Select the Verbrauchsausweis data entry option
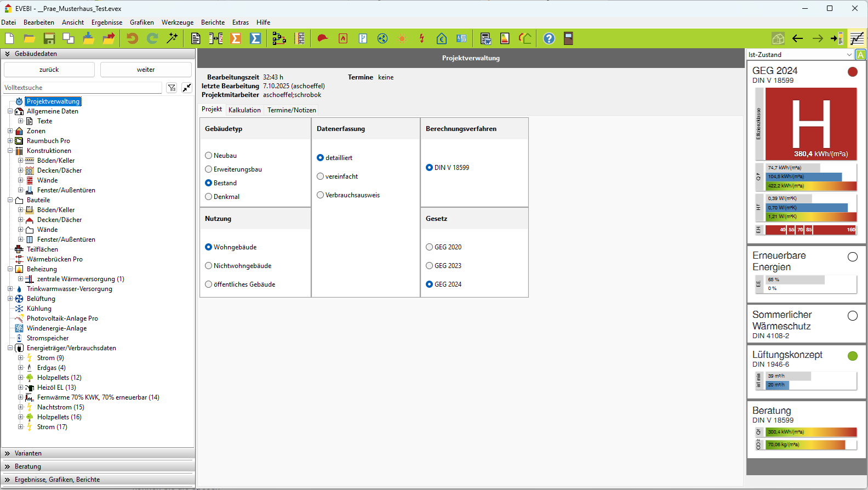 [321, 195]
